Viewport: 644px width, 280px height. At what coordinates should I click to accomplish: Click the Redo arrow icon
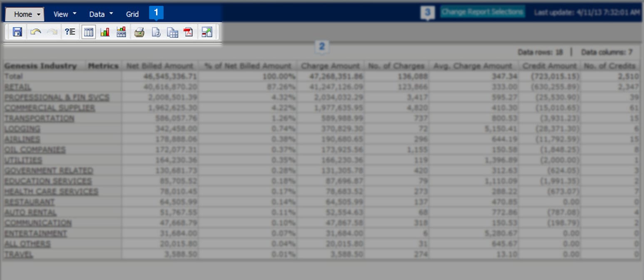click(x=52, y=32)
